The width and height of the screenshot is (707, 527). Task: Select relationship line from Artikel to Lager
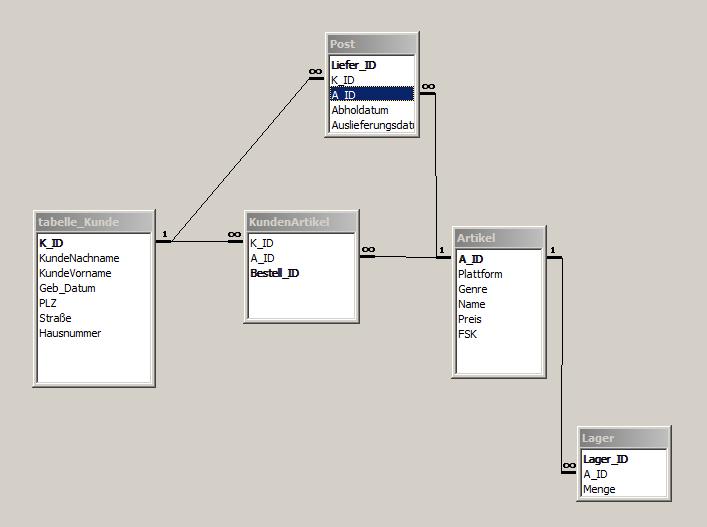562,365
